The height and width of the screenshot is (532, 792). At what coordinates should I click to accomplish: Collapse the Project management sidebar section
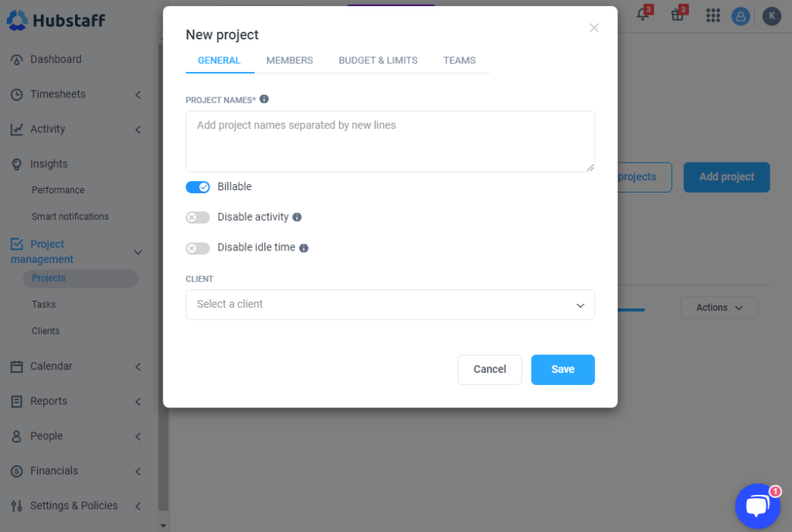click(x=138, y=251)
